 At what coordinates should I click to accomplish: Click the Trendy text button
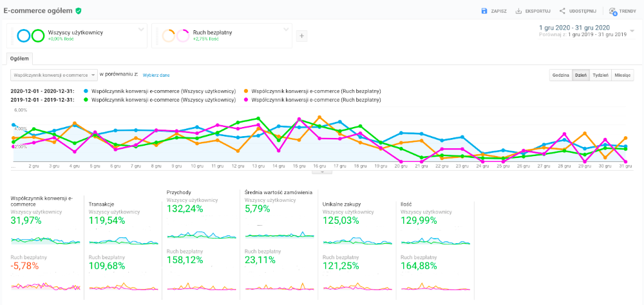click(x=628, y=11)
